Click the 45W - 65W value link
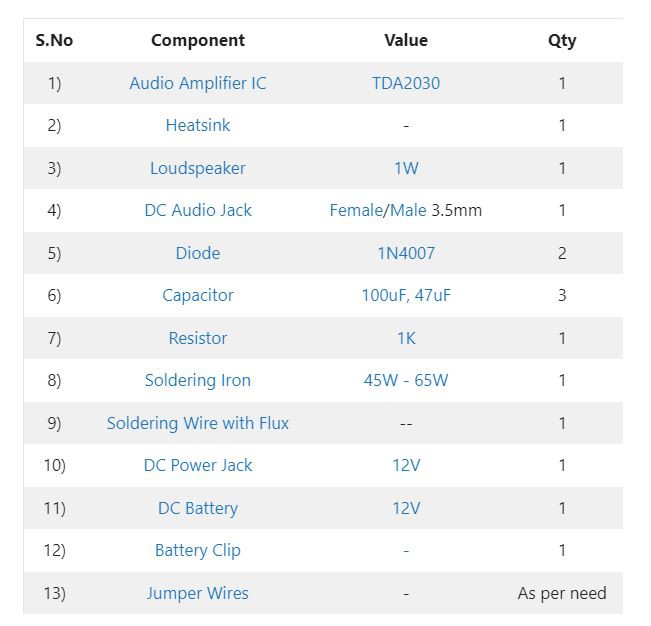This screenshot has height=626, width=651. tap(406, 380)
